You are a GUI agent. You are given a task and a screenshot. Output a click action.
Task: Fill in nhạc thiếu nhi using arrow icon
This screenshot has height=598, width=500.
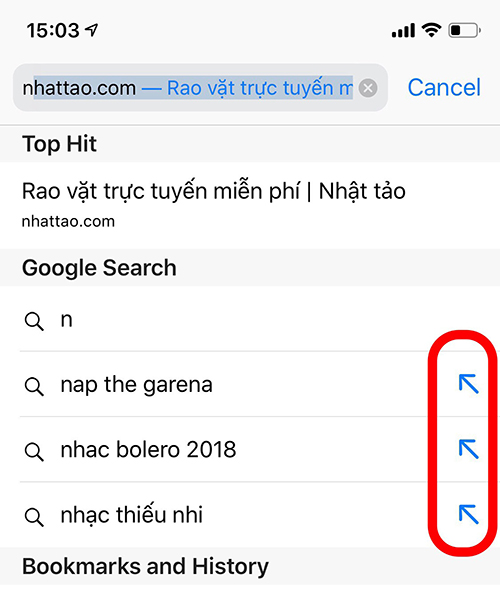468,514
